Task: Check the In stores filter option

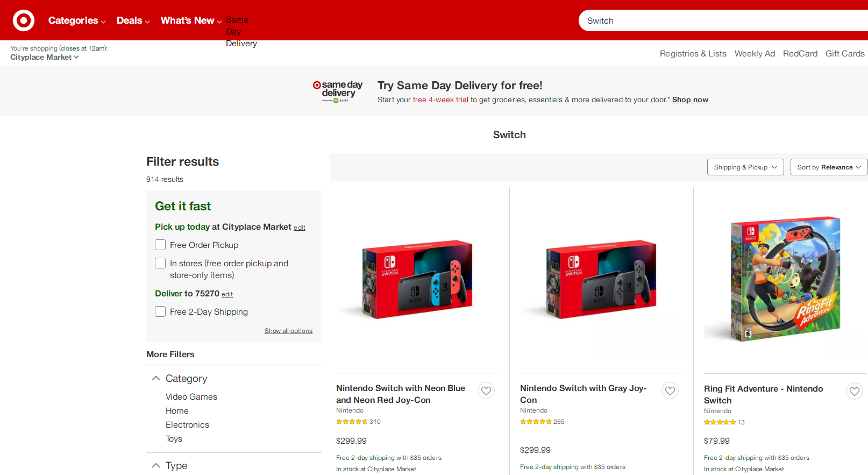Action: pos(160,264)
